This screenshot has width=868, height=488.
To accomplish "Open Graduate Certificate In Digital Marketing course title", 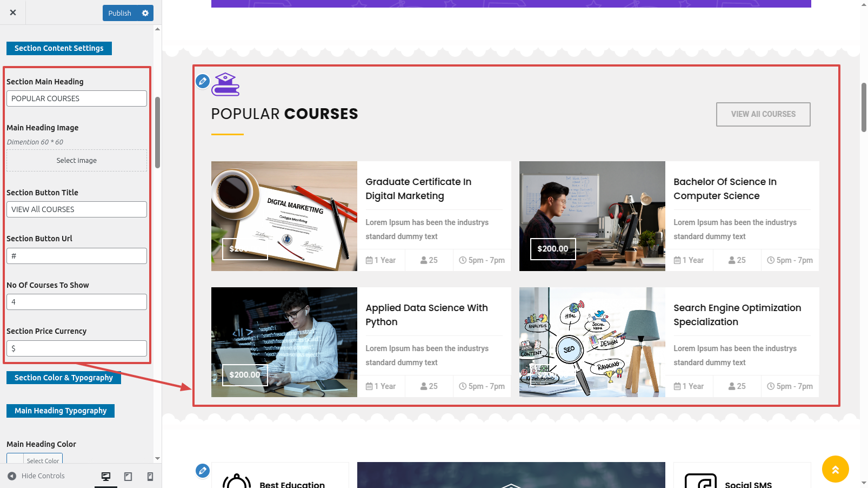I will point(418,189).
